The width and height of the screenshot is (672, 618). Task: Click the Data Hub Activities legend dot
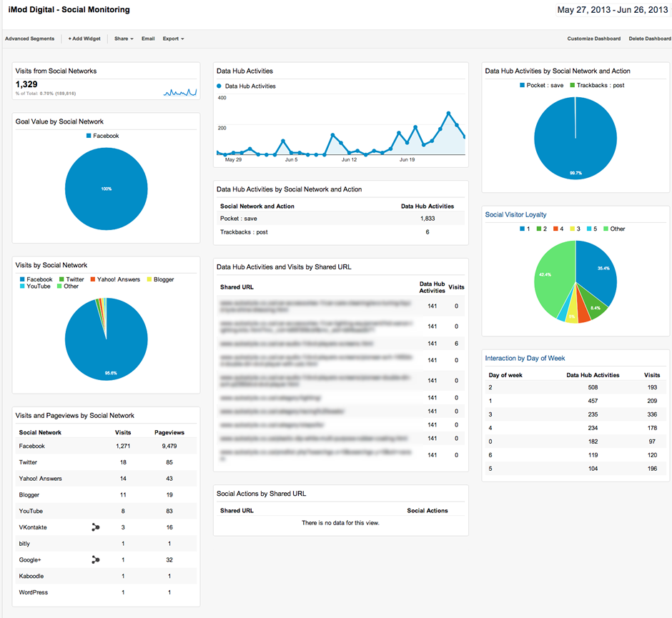point(219,86)
